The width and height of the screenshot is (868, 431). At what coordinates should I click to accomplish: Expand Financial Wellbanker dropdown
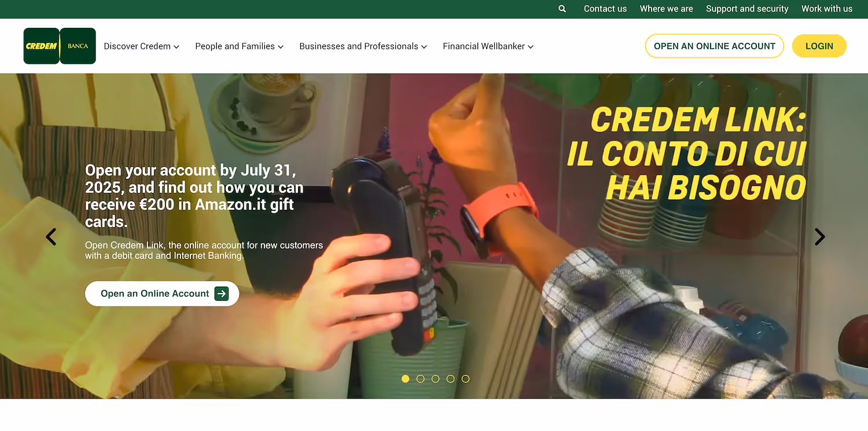tap(488, 46)
